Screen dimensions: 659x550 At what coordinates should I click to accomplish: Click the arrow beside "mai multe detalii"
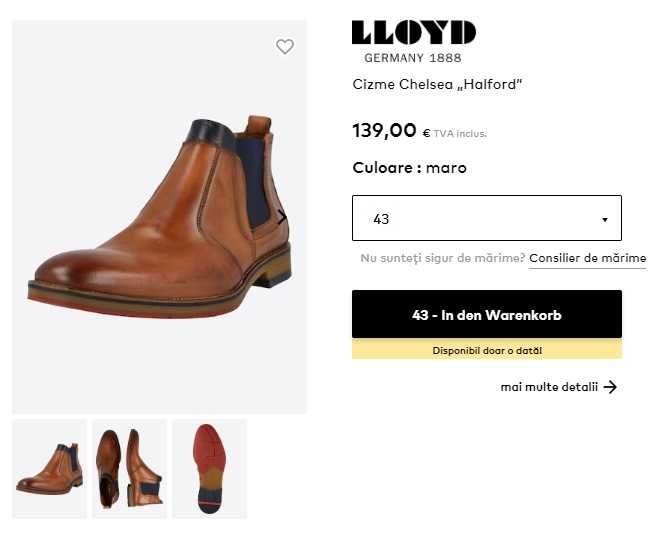coord(610,387)
